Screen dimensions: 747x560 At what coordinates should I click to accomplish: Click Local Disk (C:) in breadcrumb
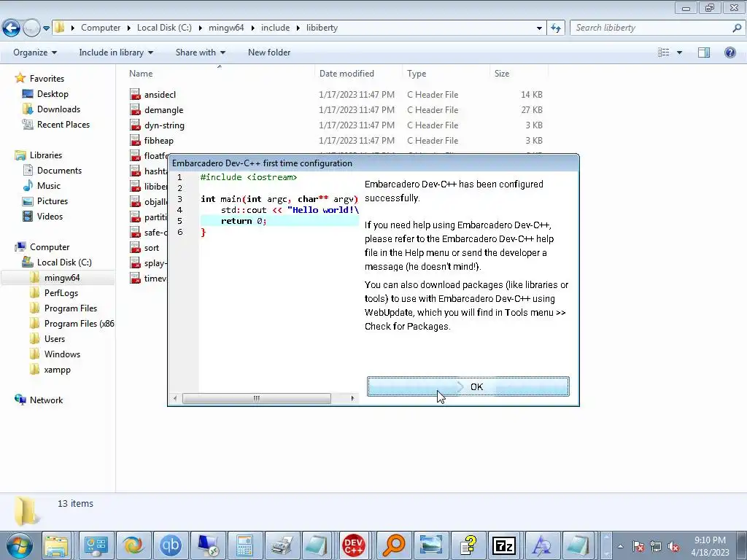click(x=164, y=28)
